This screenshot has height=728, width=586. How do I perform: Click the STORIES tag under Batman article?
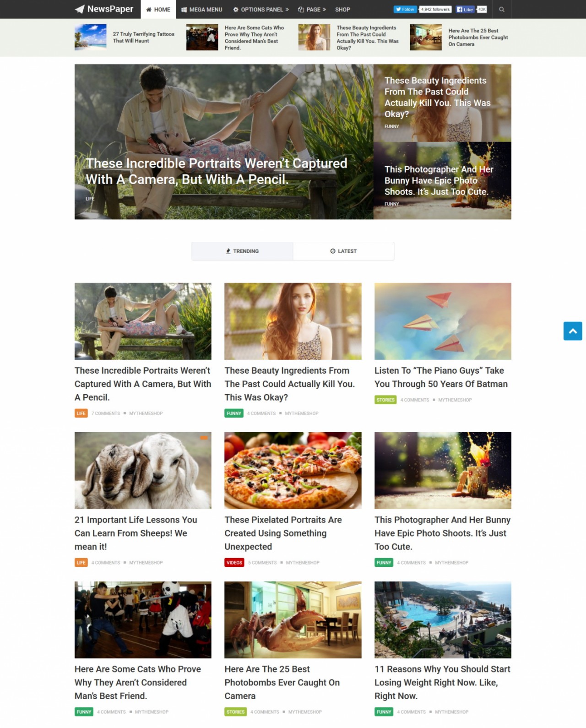[385, 400]
